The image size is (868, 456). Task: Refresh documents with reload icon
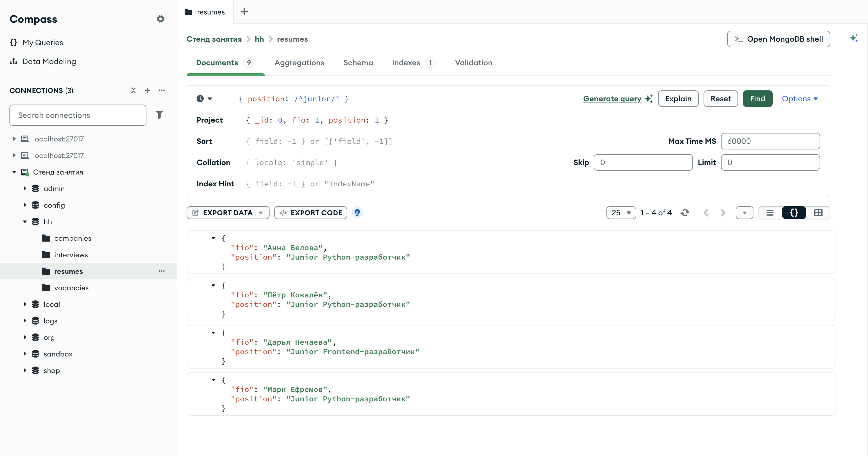coord(685,213)
